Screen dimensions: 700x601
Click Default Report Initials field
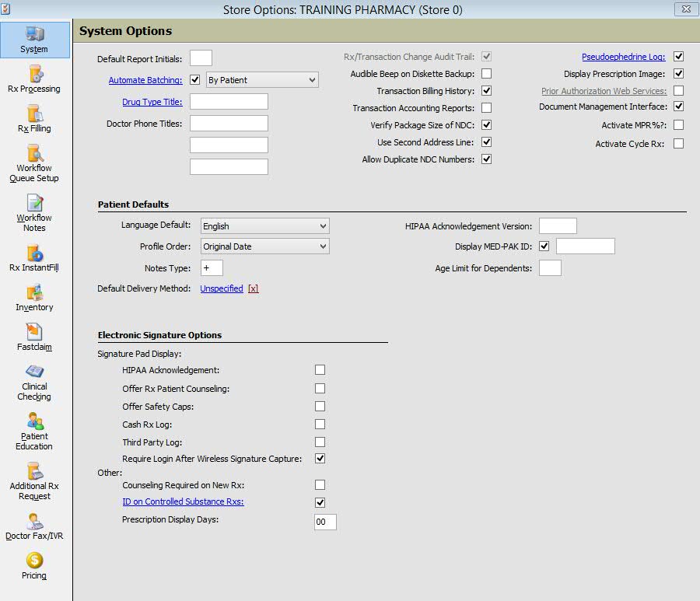201,58
